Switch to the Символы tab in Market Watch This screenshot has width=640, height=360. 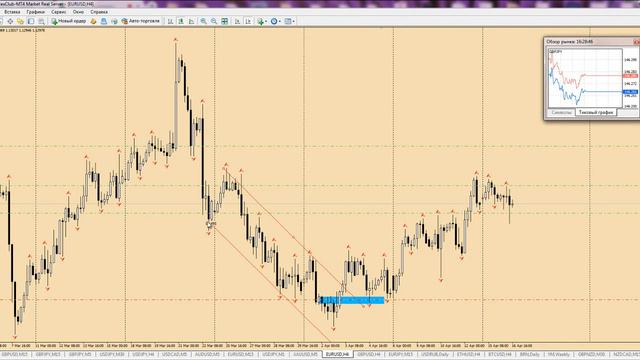tap(562, 112)
